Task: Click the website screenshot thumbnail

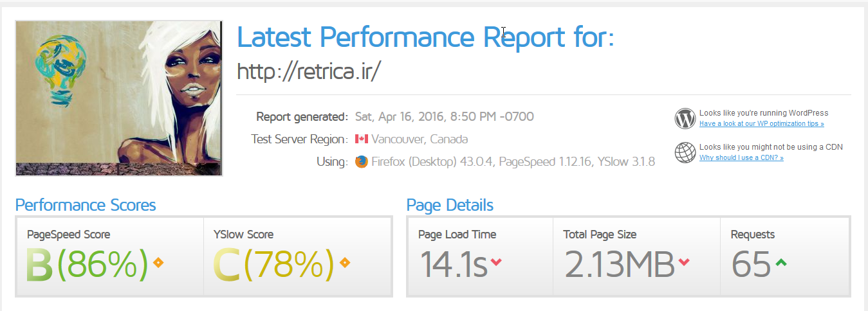Action: pyautogui.click(x=119, y=98)
